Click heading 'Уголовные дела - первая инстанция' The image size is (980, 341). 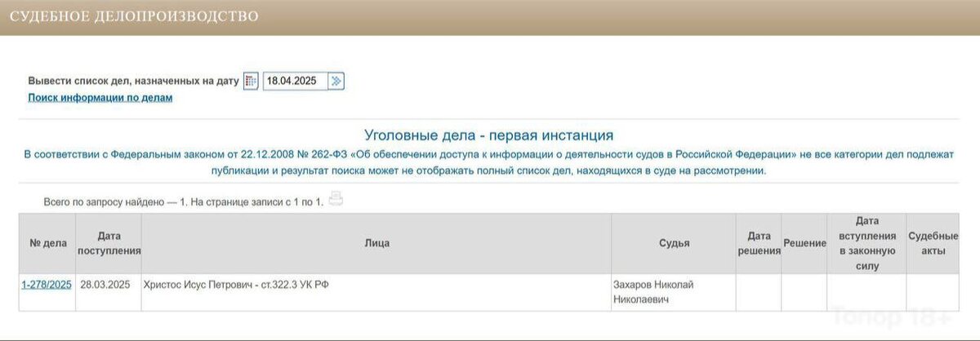tap(488, 135)
